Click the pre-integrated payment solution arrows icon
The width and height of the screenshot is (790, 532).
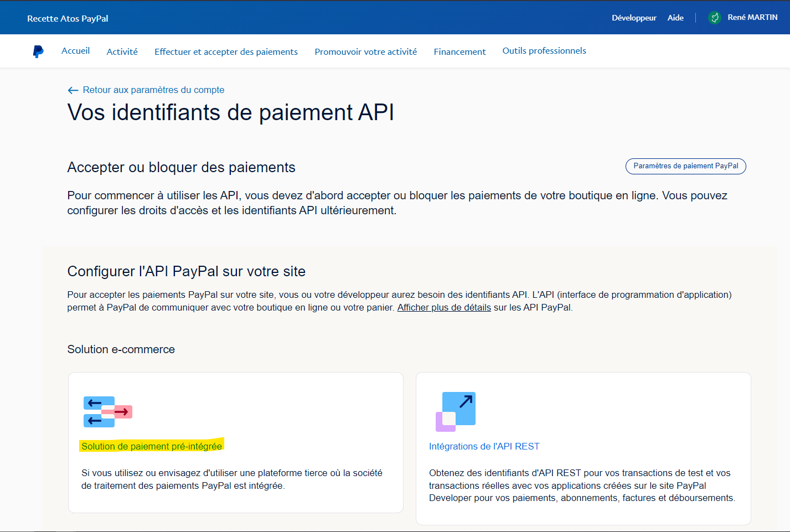pos(107,412)
